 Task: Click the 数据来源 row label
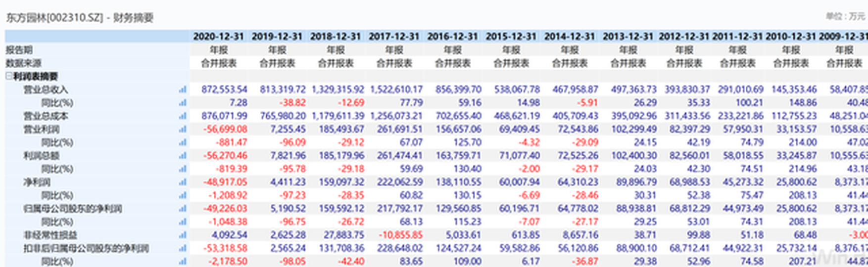[23, 63]
